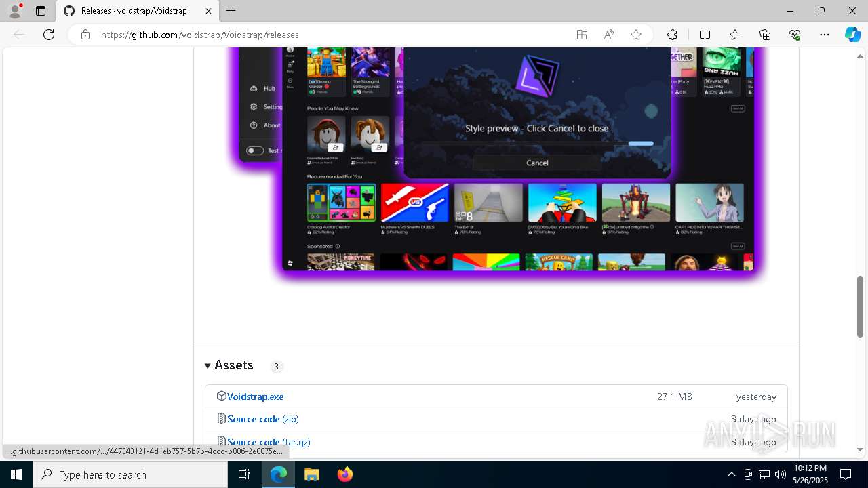
Task: Open the notification center icon
Action: tap(846, 474)
